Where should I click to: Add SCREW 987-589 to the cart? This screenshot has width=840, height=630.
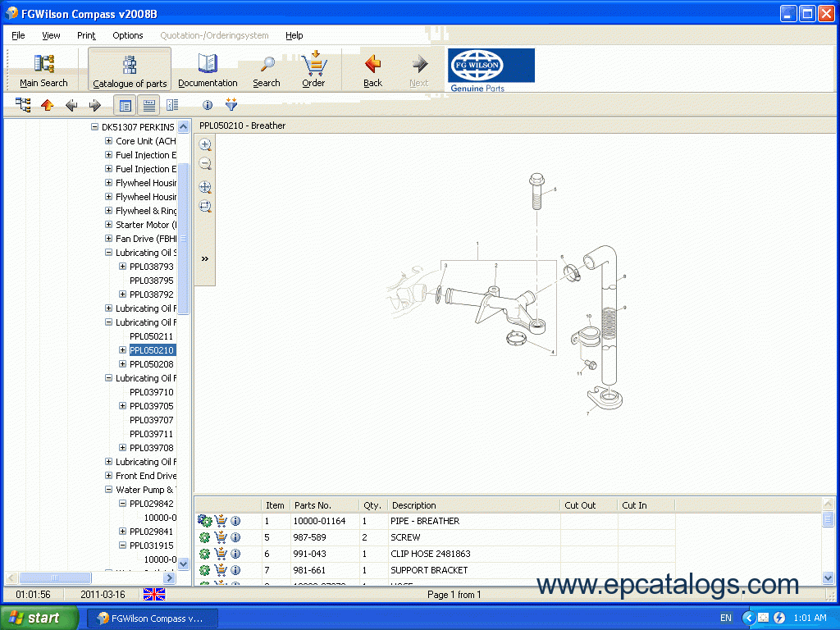221,537
